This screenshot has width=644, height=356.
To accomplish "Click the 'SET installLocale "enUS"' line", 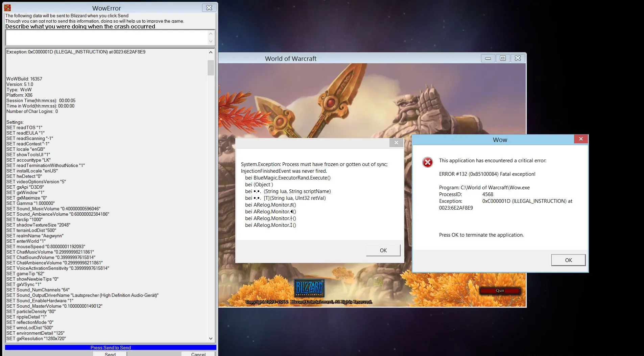I will click(x=32, y=171).
